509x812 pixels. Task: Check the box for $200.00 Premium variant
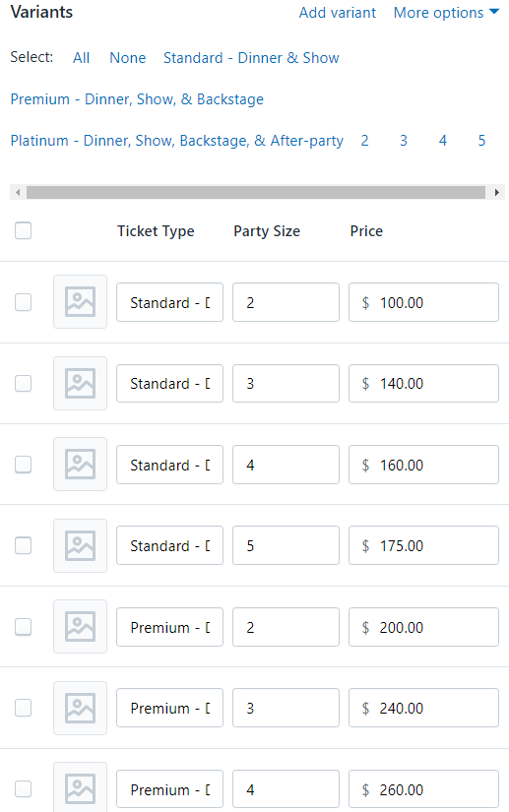click(24, 627)
